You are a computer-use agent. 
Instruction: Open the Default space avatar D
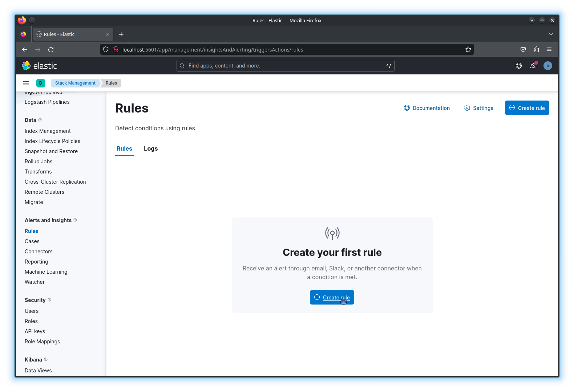tap(41, 83)
